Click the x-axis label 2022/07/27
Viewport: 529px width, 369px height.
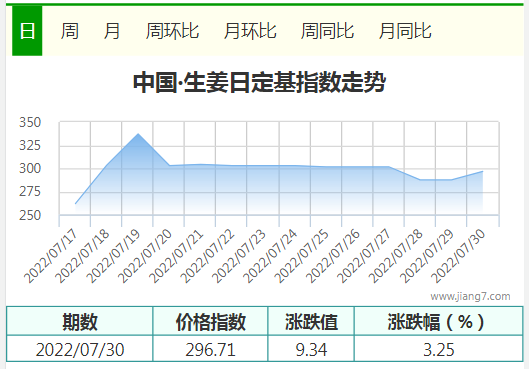click(x=364, y=256)
